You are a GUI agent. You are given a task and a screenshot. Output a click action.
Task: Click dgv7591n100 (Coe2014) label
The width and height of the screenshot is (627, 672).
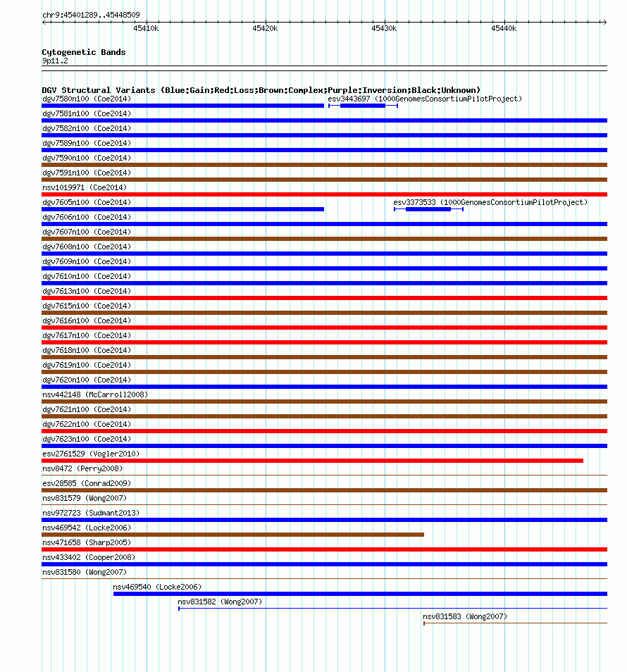click(87, 173)
